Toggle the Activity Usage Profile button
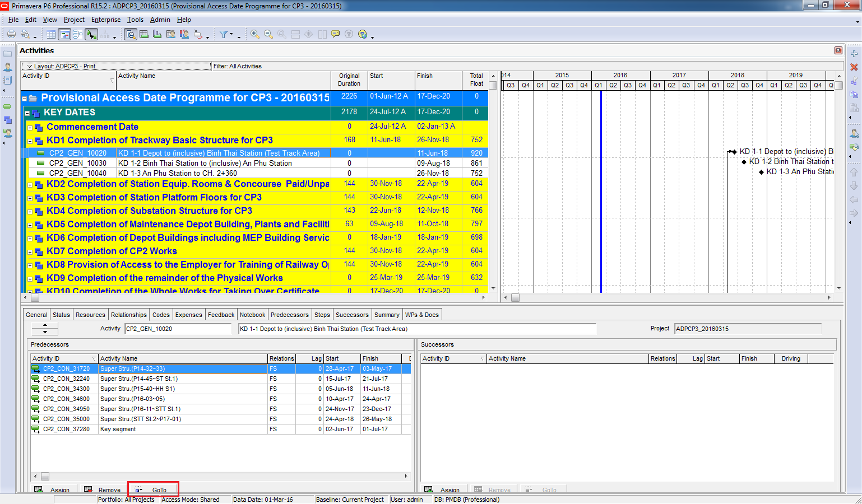862x504 pixels. pyautogui.click(x=157, y=34)
